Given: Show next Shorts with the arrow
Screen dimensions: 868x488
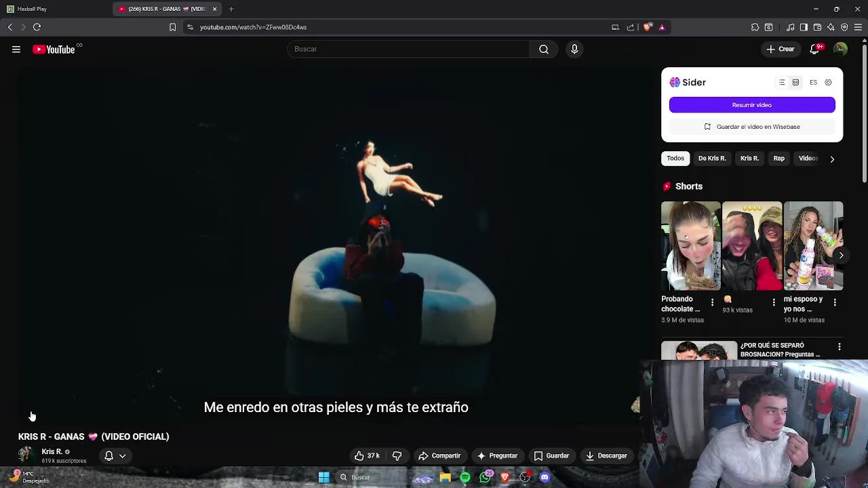Looking at the screenshot, I should pos(841,256).
